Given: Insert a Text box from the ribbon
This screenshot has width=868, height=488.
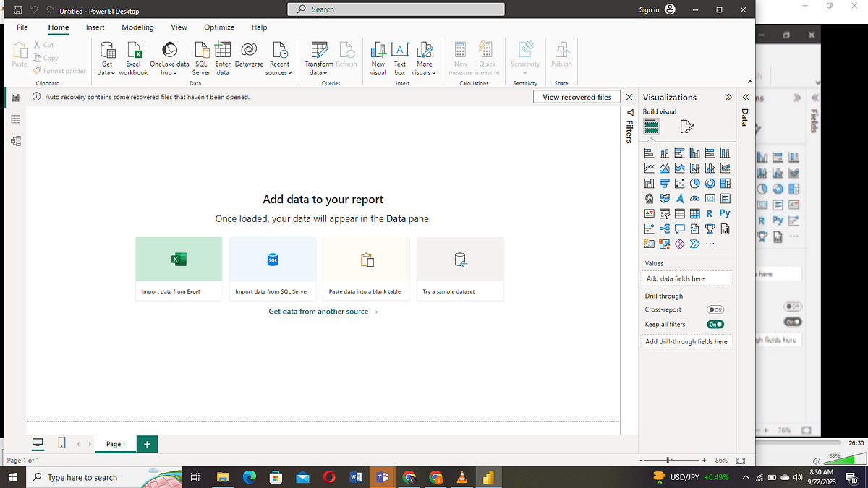Looking at the screenshot, I should (x=399, y=58).
